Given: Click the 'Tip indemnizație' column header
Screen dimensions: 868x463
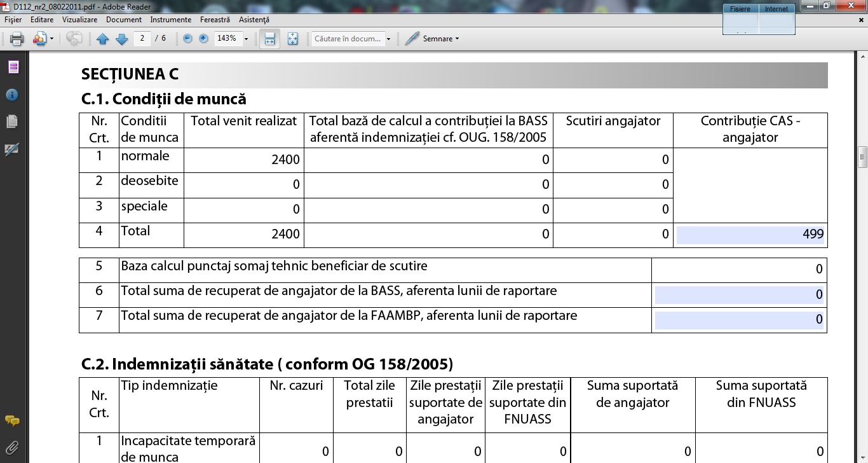Looking at the screenshot, I should [170, 385].
